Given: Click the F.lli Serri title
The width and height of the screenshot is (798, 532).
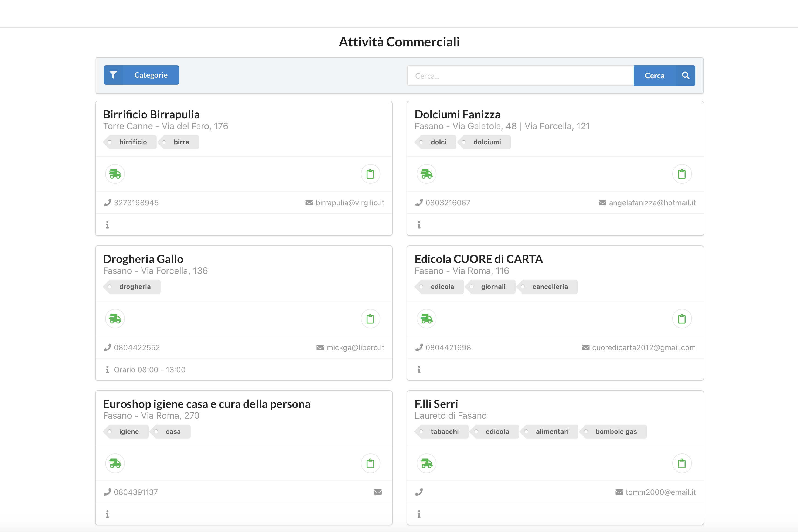Looking at the screenshot, I should (436, 404).
